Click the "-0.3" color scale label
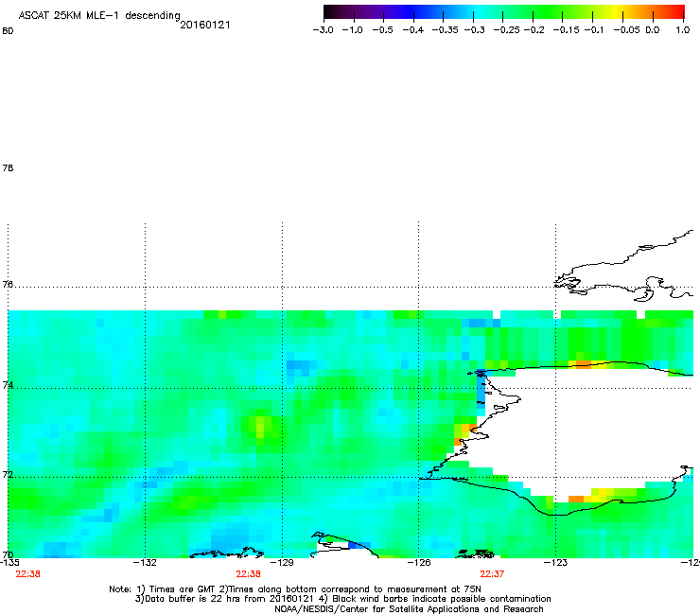 474,30
